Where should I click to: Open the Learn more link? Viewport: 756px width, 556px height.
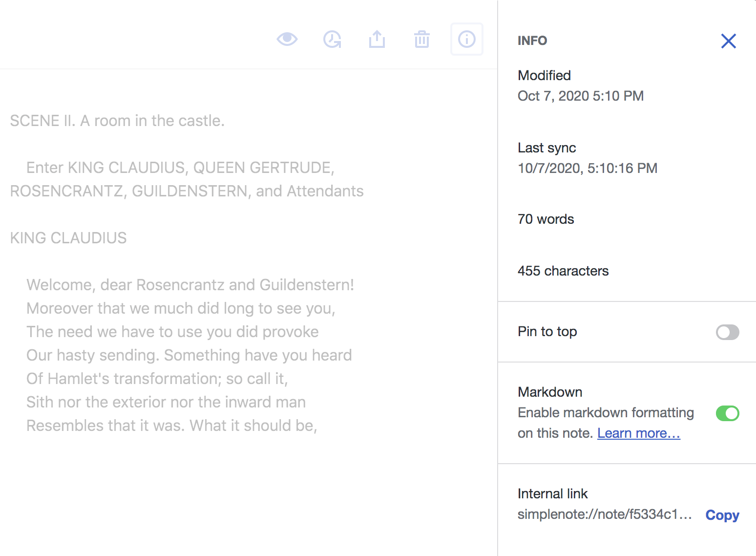click(638, 433)
